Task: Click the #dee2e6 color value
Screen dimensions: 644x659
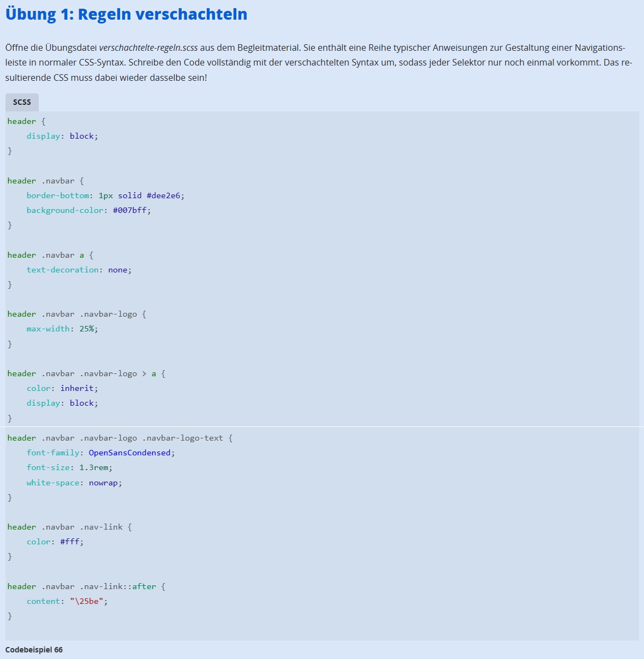Action: pyautogui.click(x=163, y=195)
